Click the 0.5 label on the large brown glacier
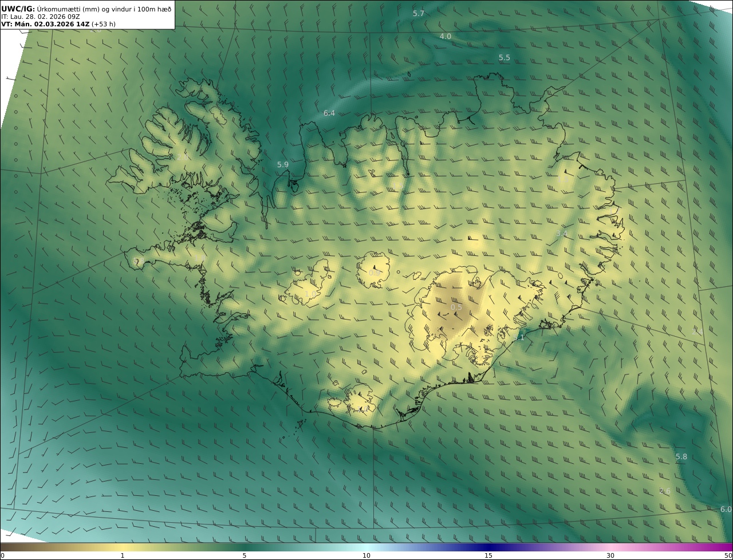733x560 pixels. [x=456, y=307]
